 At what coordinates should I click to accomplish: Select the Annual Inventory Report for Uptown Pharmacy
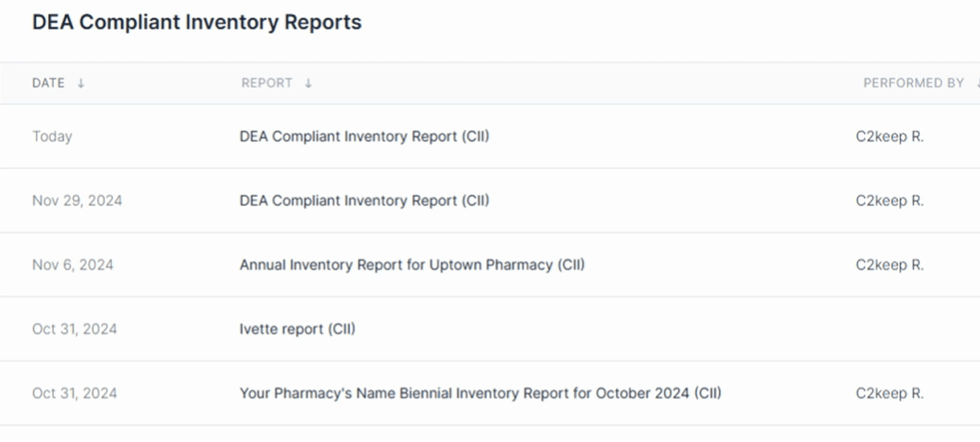(412, 264)
